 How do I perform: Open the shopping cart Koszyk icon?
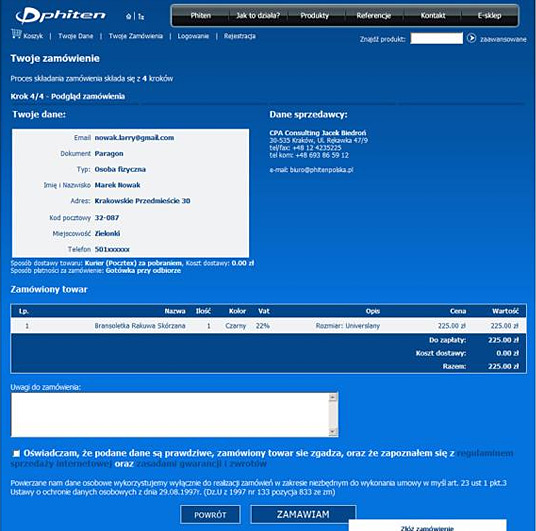pyautogui.click(x=16, y=34)
